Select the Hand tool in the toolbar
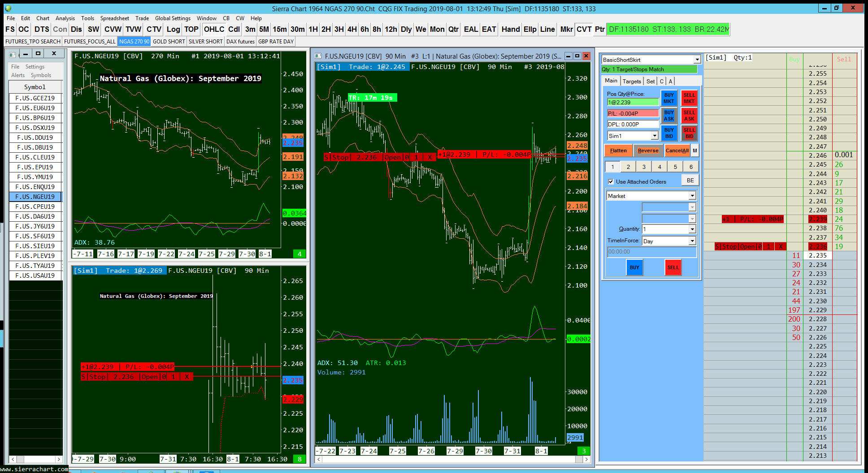The image size is (868, 473). [511, 29]
